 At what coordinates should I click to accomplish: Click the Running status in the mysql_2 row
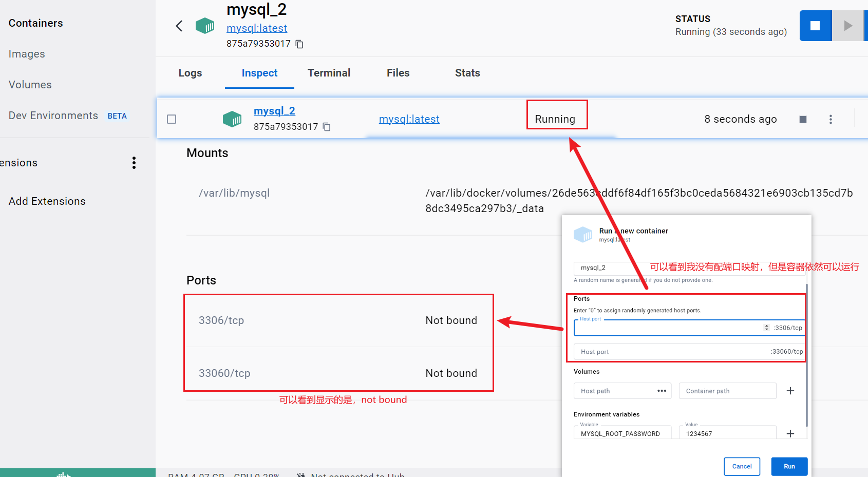click(555, 119)
